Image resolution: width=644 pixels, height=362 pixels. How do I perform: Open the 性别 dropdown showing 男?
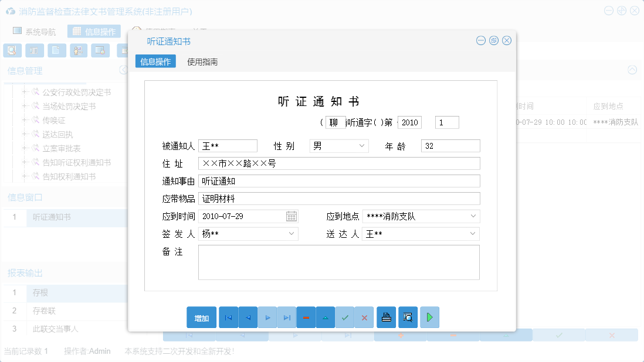point(362,145)
